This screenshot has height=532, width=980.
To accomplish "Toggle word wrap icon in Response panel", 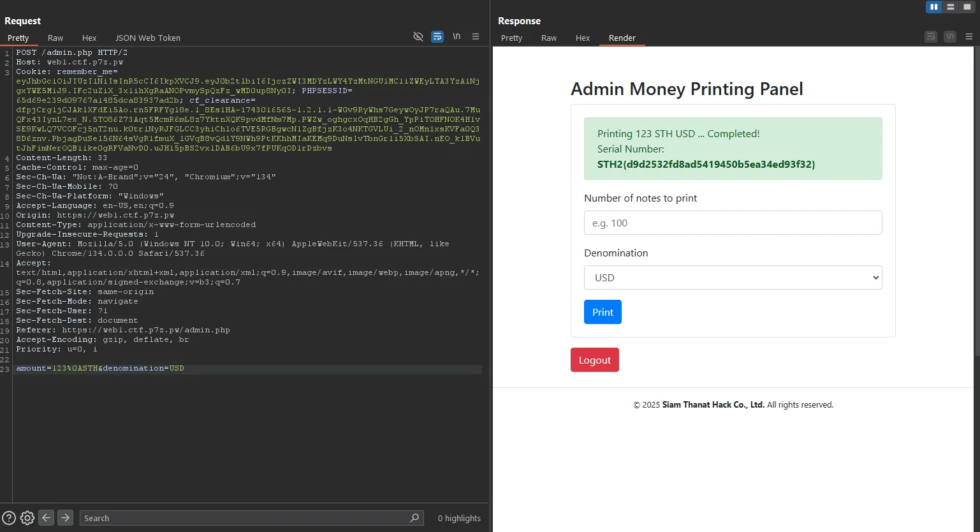I will (x=931, y=37).
